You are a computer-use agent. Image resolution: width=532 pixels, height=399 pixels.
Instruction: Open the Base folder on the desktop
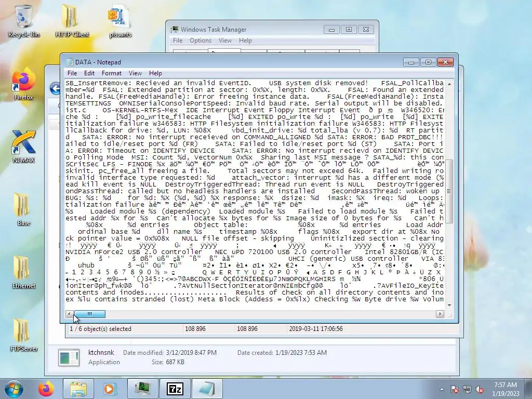point(24,209)
